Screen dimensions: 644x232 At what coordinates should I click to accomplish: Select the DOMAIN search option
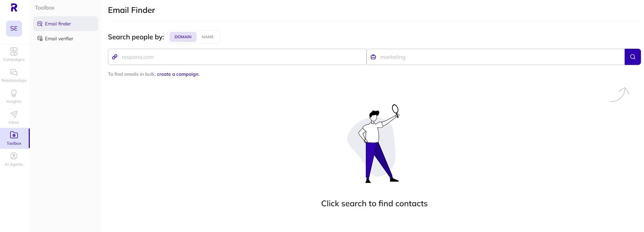pos(183,37)
